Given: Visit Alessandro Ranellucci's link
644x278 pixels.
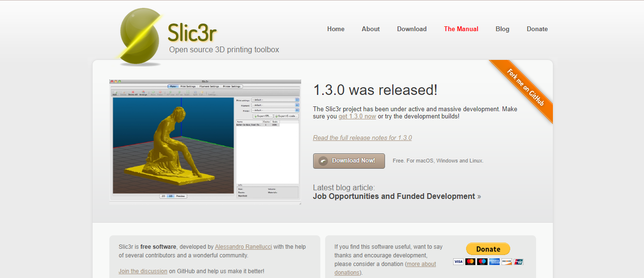Looking at the screenshot, I should pos(244,247).
